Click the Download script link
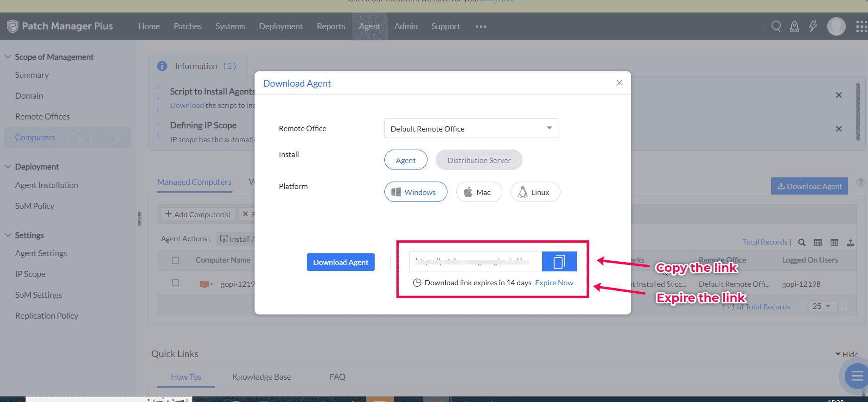Image resolution: width=868 pixels, height=402 pixels. tap(187, 105)
